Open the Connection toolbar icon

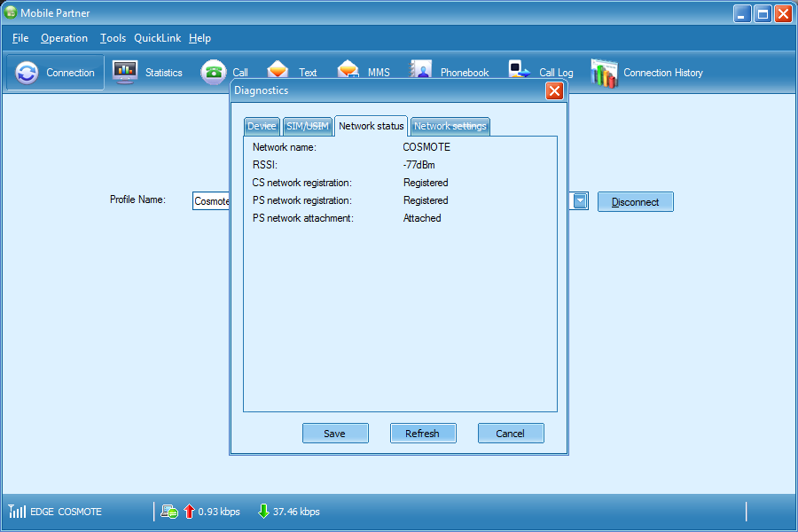point(27,73)
